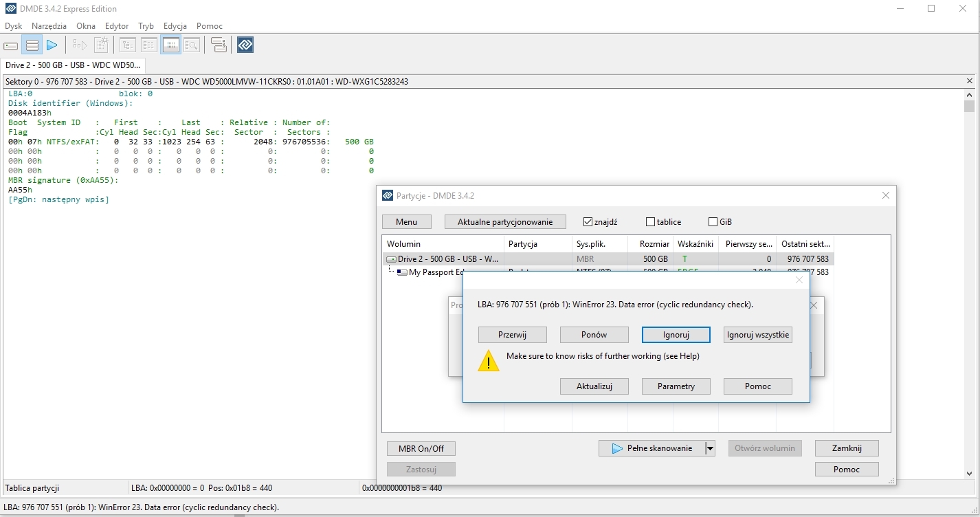Viewport: 980px width, 517px height.
Task: Enable the tablice checkbox
Action: 650,222
